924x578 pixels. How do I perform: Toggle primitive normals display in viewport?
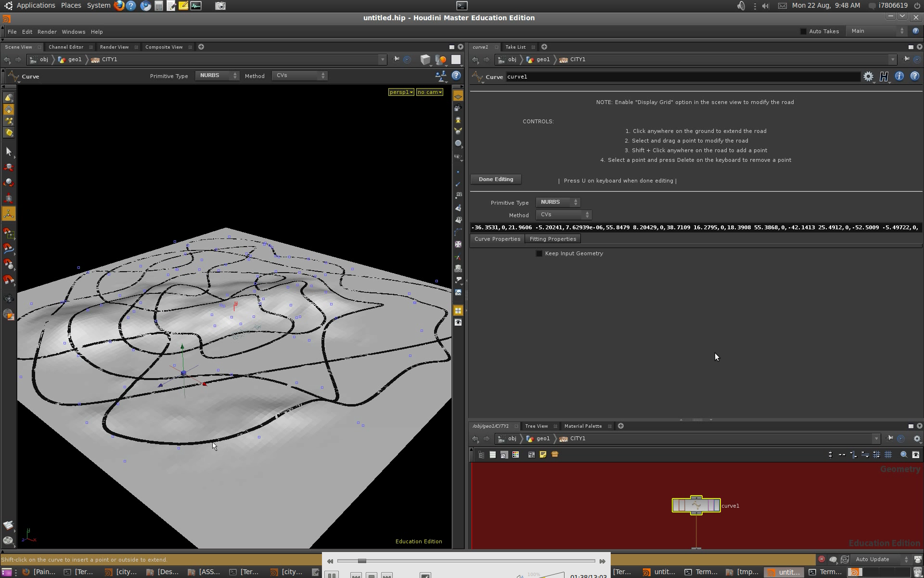point(458,208)
